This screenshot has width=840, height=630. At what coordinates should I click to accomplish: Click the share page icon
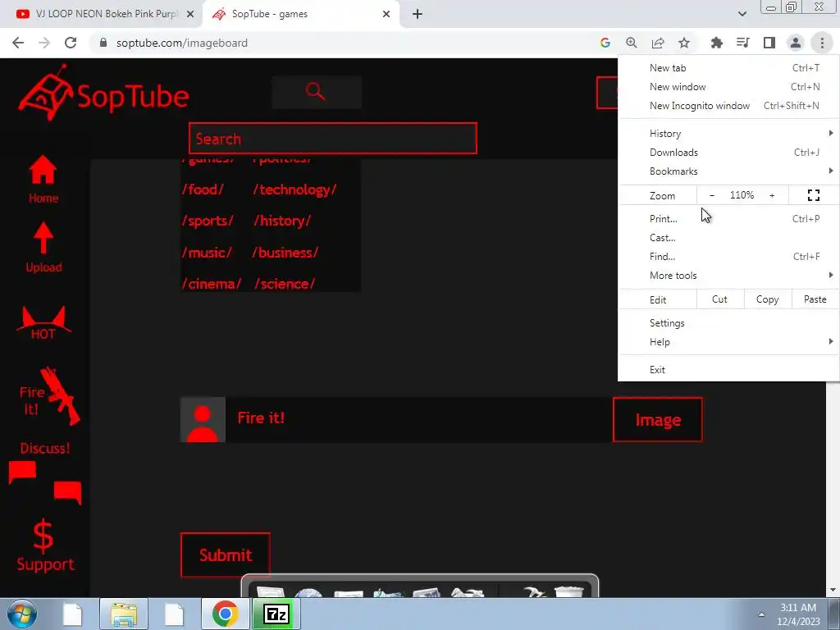[658, 43]
